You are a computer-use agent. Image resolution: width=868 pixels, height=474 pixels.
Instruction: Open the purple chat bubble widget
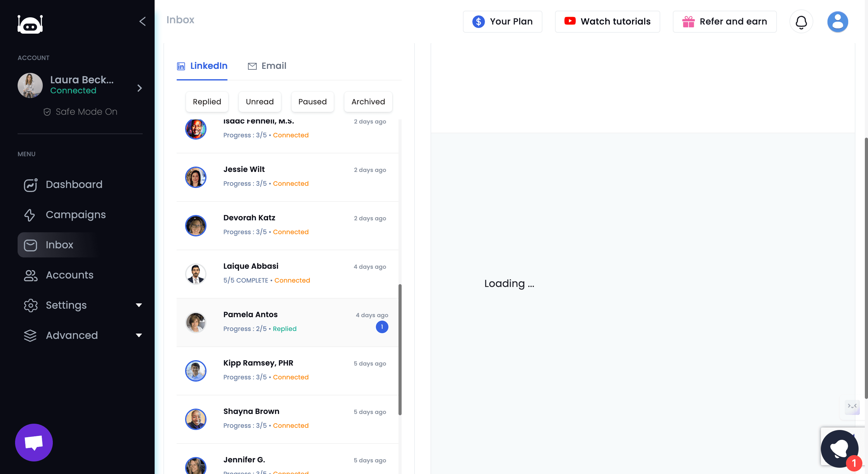(34, 442)
